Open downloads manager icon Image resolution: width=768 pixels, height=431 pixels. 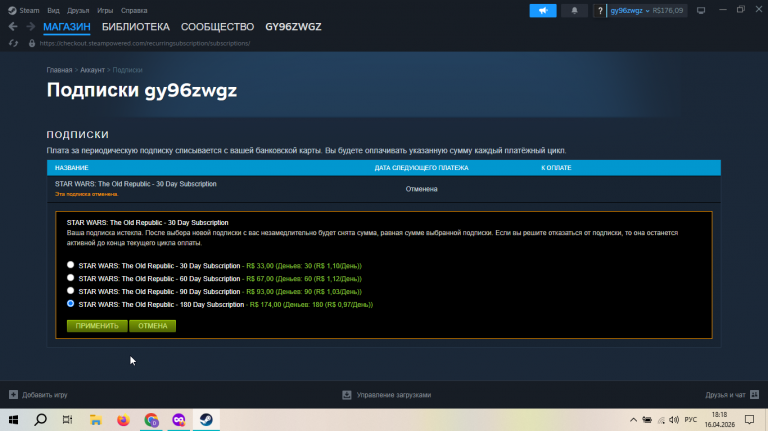(347, 395)
